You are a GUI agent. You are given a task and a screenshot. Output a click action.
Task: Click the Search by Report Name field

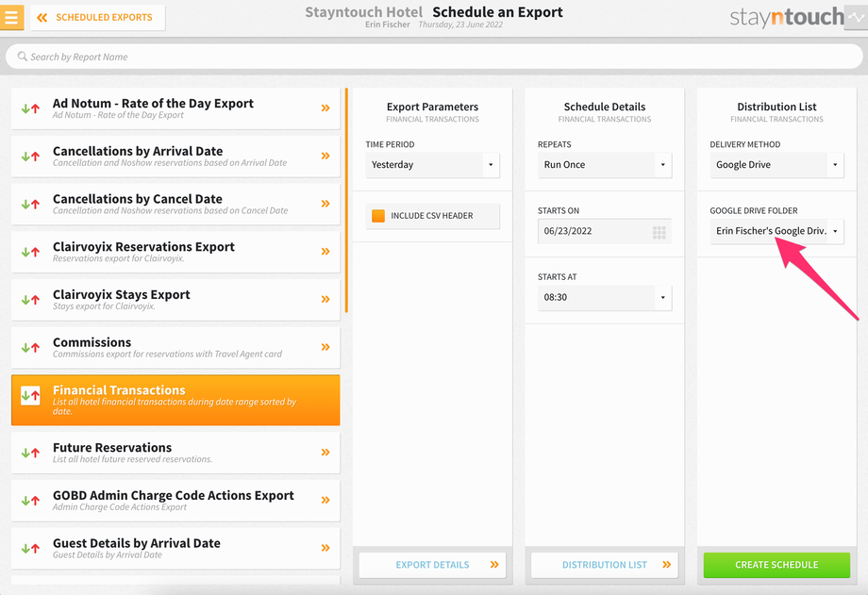(434, 57)
